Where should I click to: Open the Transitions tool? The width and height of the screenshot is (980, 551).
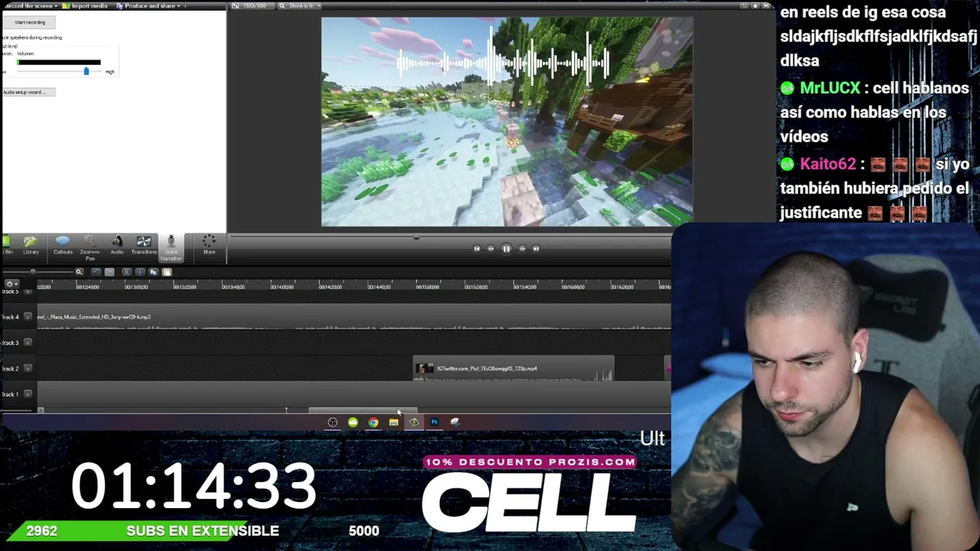click(143, 246)
